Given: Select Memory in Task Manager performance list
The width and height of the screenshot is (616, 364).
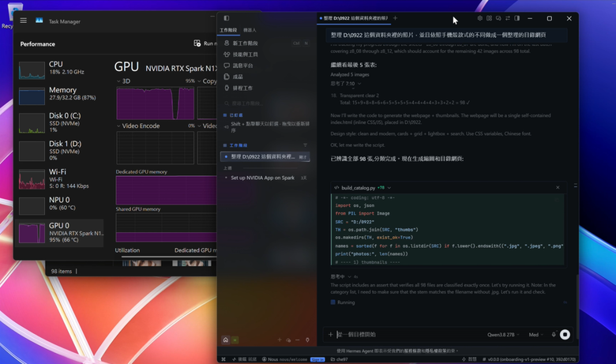Looking at the screenshot, I should pyautogui.click(x=60, y=94).
